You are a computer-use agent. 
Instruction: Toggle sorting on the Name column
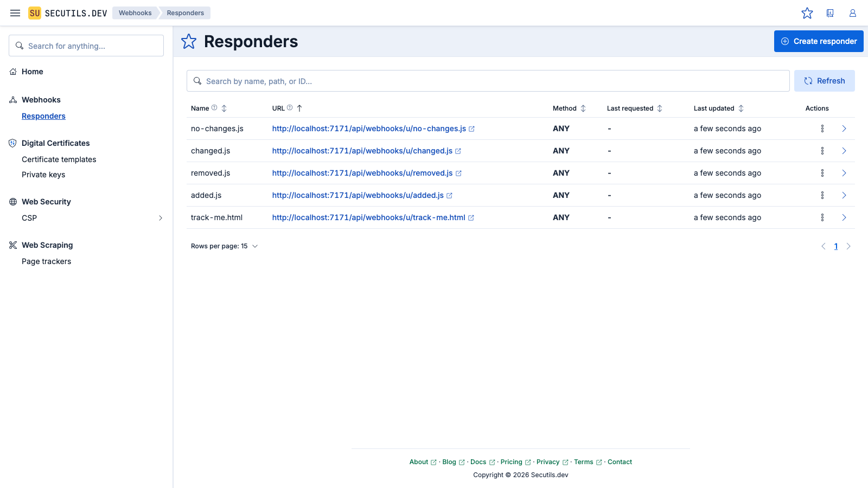(x=224, y=108)
